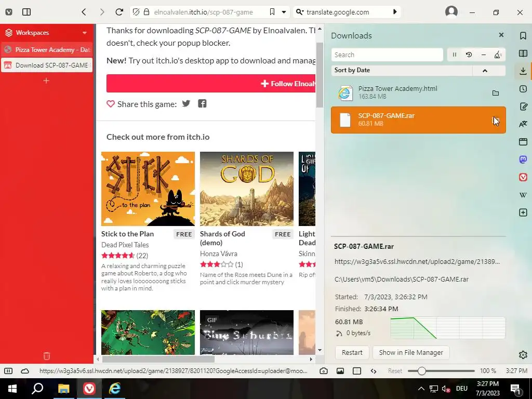Remove selected download from list
The width and height of the screenshot is (532, 399).
[x=484, y=55]
